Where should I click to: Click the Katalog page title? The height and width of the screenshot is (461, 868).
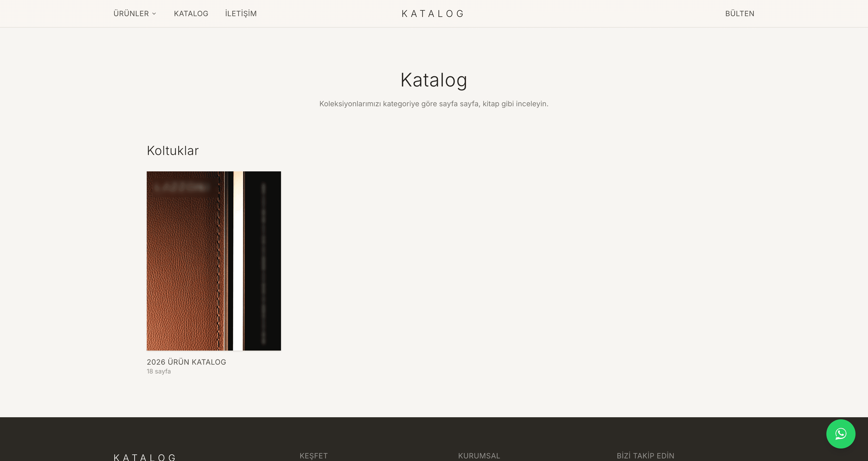point(434,80)
